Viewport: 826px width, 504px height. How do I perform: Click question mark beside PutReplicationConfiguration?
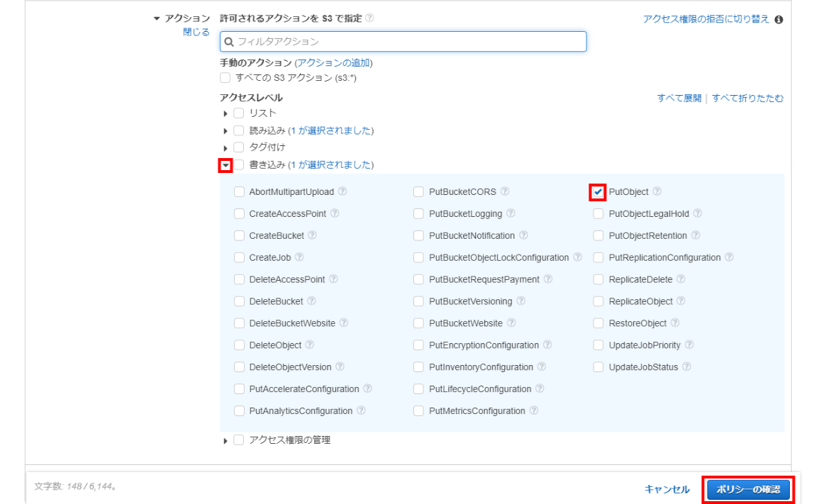click(x=729, y=257)
